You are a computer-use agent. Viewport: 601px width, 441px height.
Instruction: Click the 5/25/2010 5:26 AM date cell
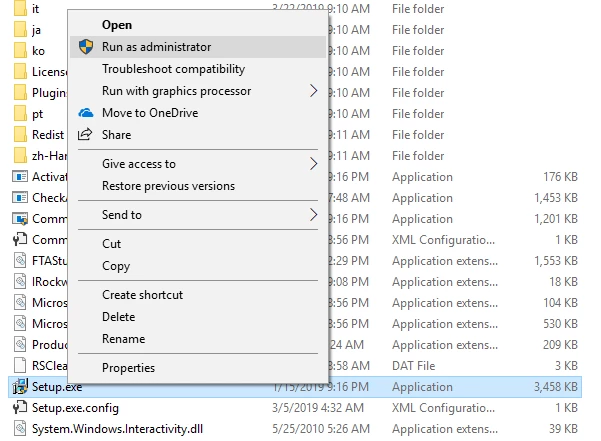(321, 429)
